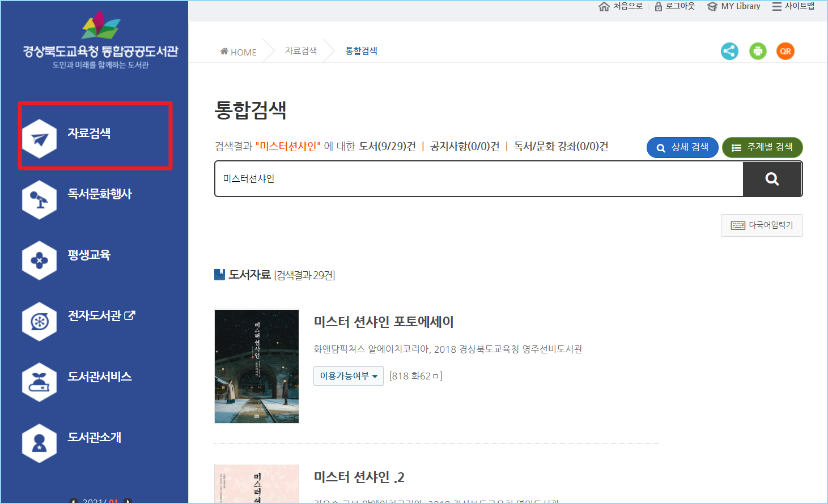Open the 다국어입력기 keyboard button
Image resolution: width=828 pixels, height=504 pixels.
coord(762,225)
